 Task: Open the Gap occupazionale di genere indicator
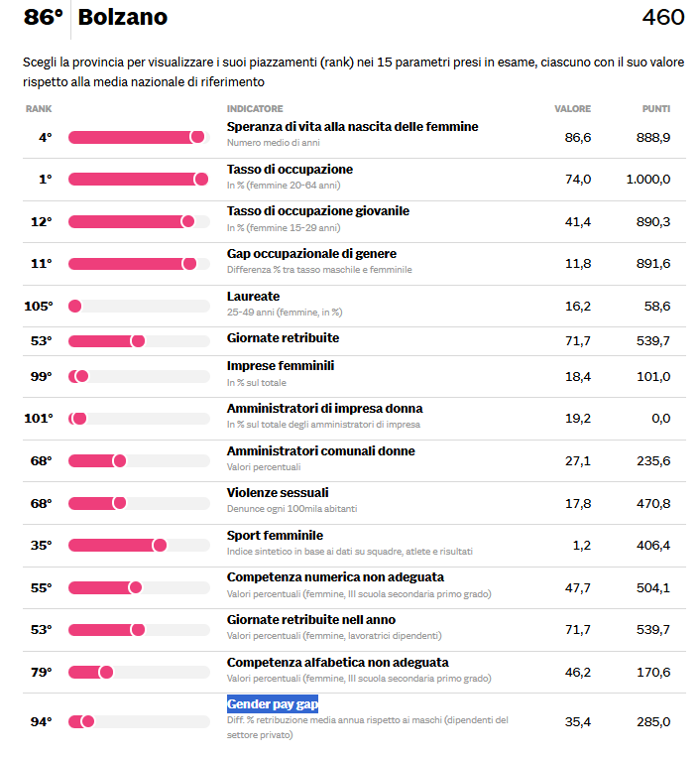[311, 254]
